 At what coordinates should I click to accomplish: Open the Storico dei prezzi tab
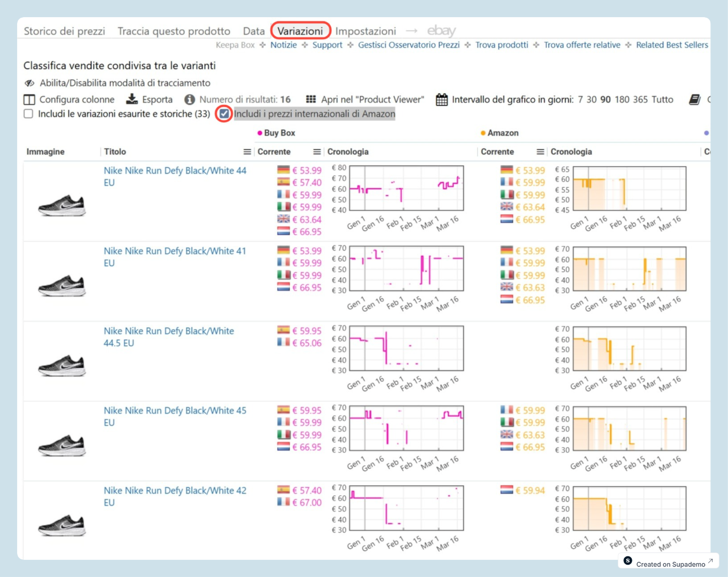[64, 31]
